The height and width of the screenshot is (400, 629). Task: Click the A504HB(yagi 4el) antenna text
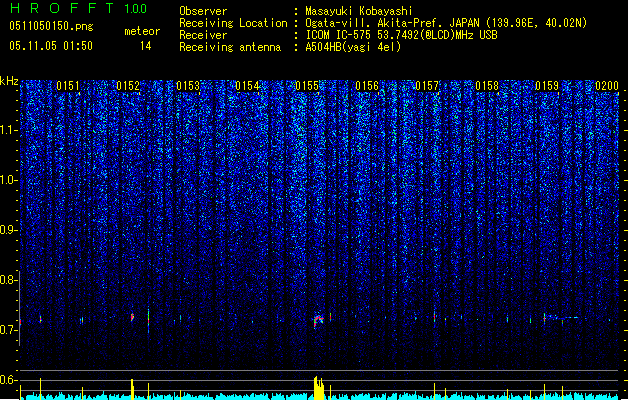353,47
